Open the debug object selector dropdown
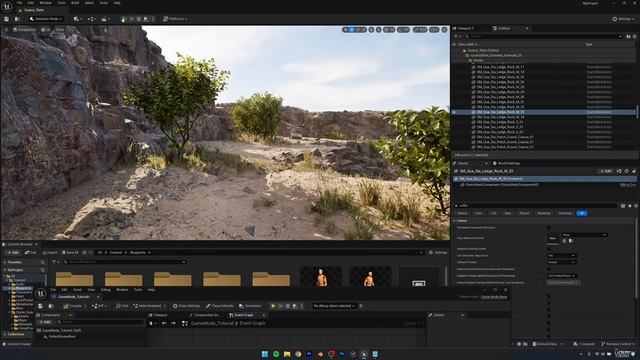 334,306
